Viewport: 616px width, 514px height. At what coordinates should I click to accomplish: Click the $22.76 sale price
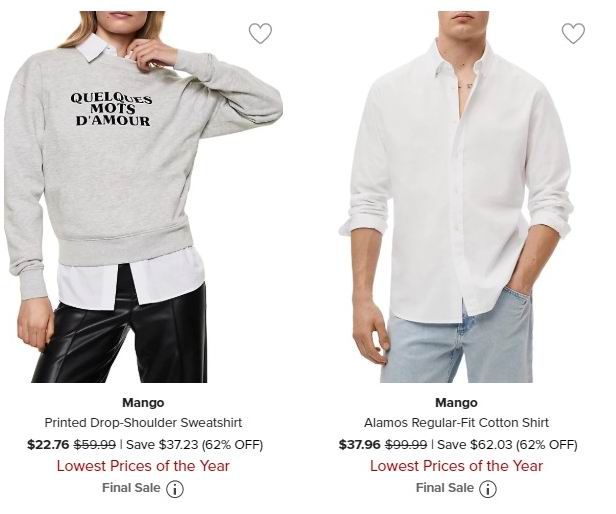tap(48, 445)
